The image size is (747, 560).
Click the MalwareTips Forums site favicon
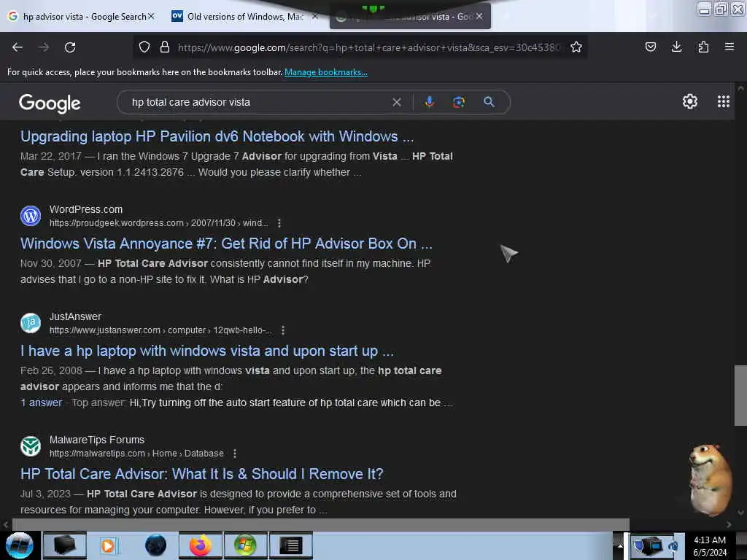click(31, 446)
